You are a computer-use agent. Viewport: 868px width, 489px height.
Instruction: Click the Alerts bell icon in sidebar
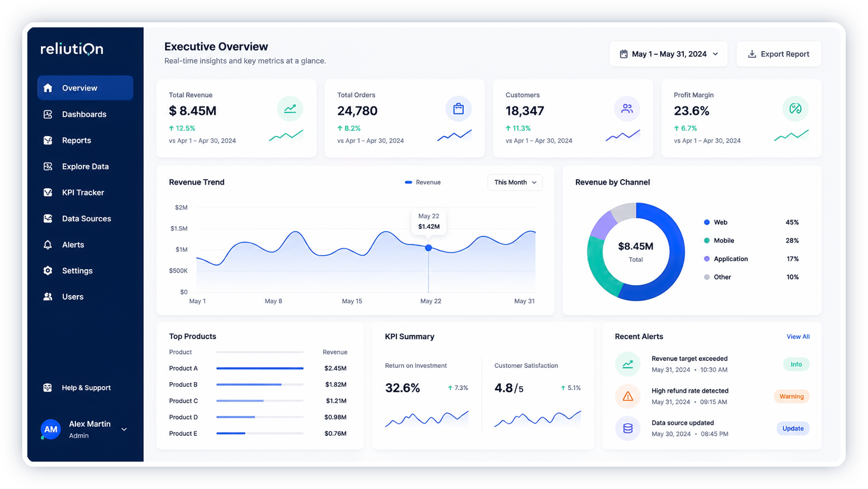(x=48, y=245)
